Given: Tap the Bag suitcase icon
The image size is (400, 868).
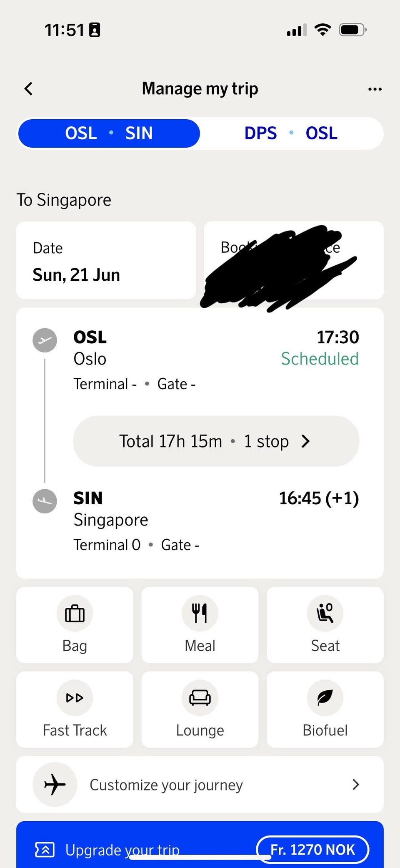Looking at the screenshot, I should coord(75,613).
